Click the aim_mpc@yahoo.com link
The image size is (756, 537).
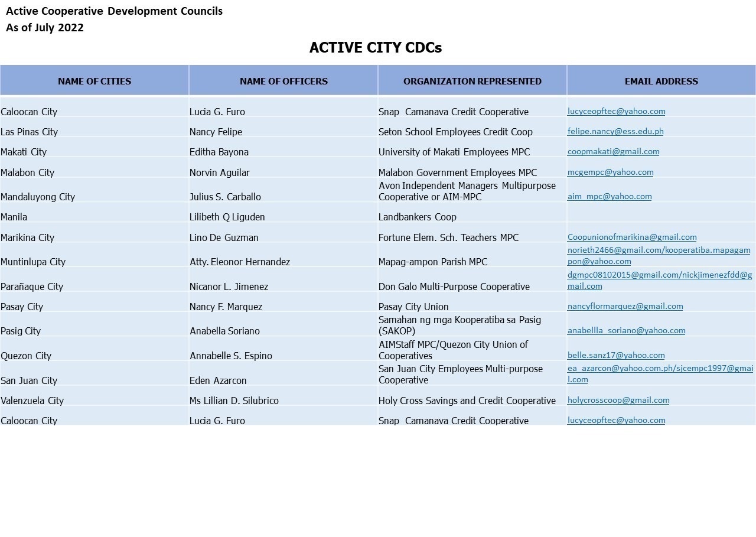[x=610, y=196]
